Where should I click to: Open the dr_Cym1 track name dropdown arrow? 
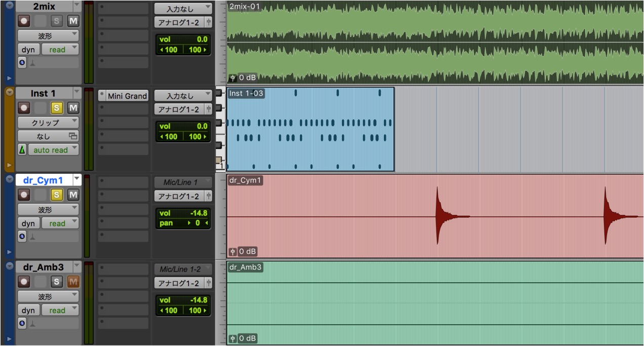(x=77, y=180)
